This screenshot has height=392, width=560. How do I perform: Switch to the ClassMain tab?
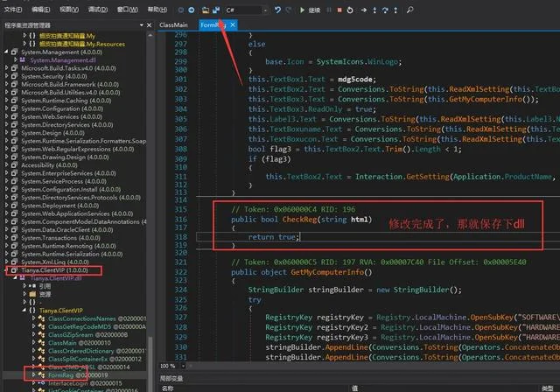pos(173,25)
